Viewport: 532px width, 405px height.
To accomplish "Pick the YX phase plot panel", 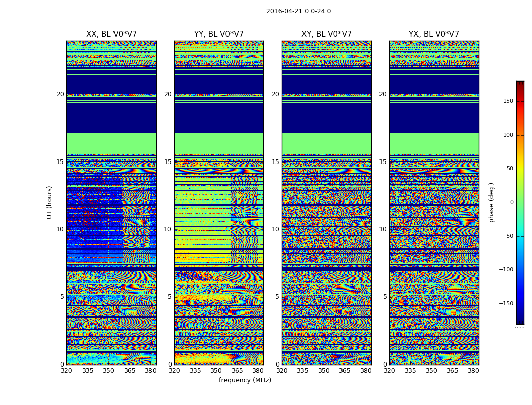I will pyautogui.click(x=434, y=202).
